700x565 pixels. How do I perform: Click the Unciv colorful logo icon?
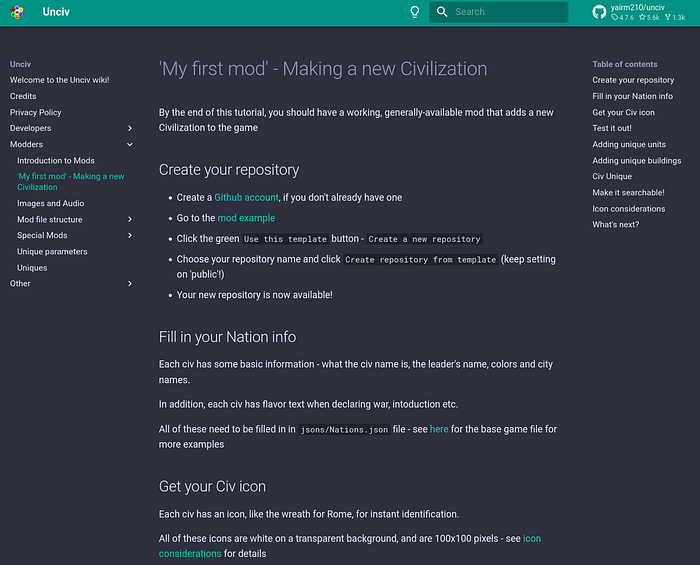17,12
